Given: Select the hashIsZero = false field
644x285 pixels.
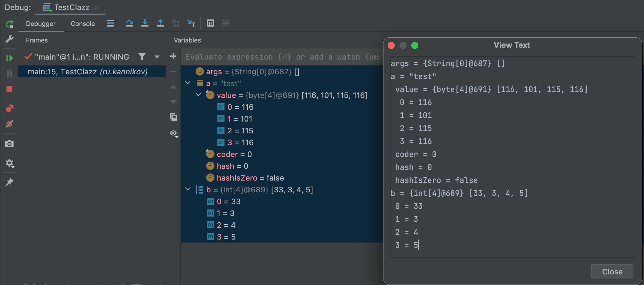Looking at the screenshot, I should tap(282, 178).
